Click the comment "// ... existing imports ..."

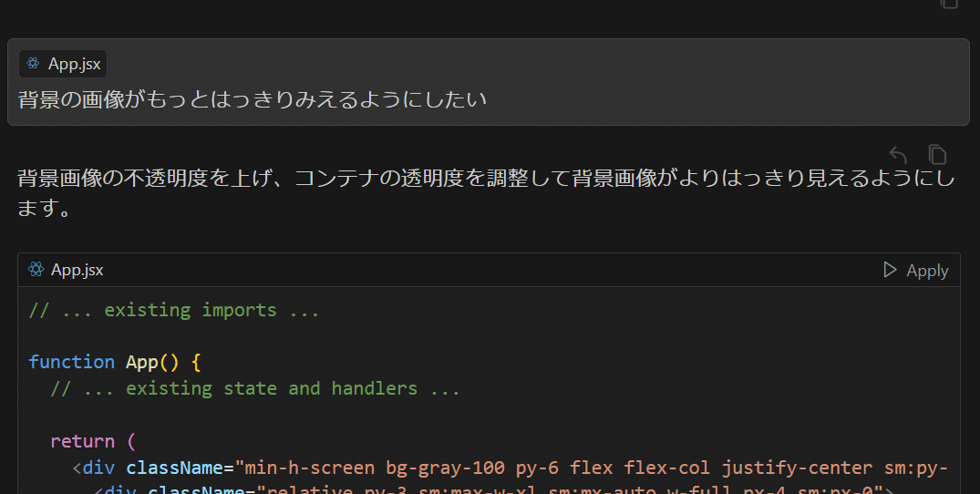click(174, 311)
